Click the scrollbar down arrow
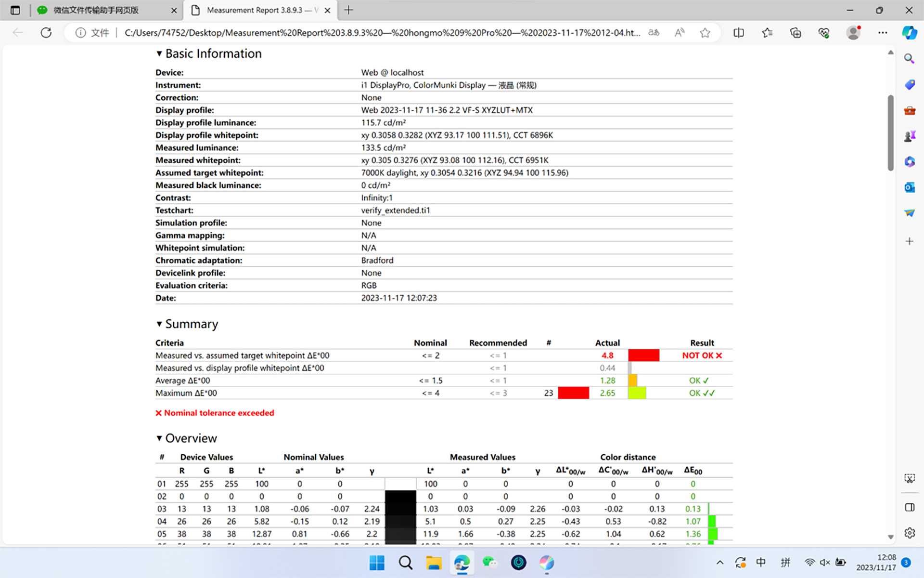 click(x=890, y=537)
